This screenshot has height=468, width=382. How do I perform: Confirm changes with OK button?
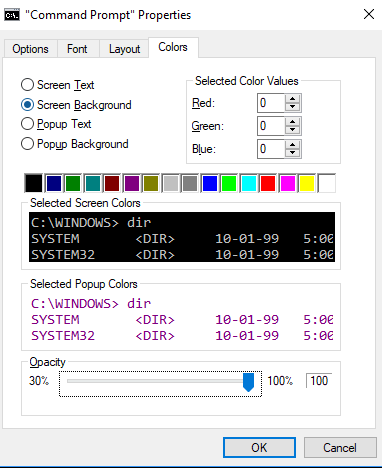[x=259, y=447]
